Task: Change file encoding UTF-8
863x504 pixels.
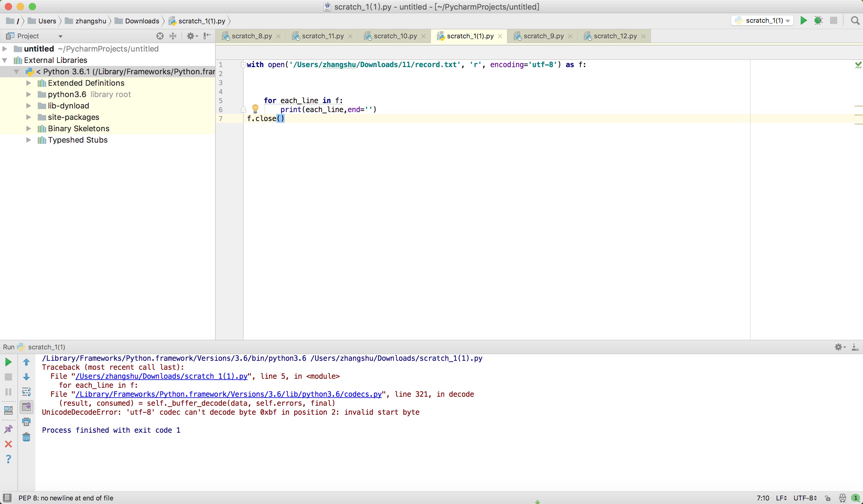Action: pyautogui.click(x=805, y=498)
